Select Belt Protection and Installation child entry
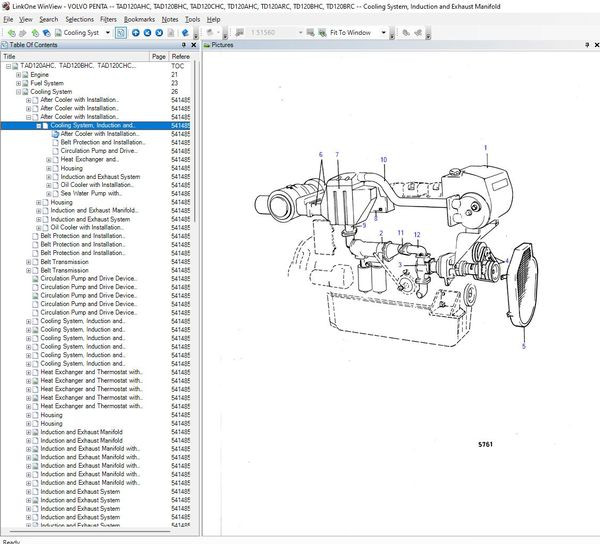 point(102,142)
